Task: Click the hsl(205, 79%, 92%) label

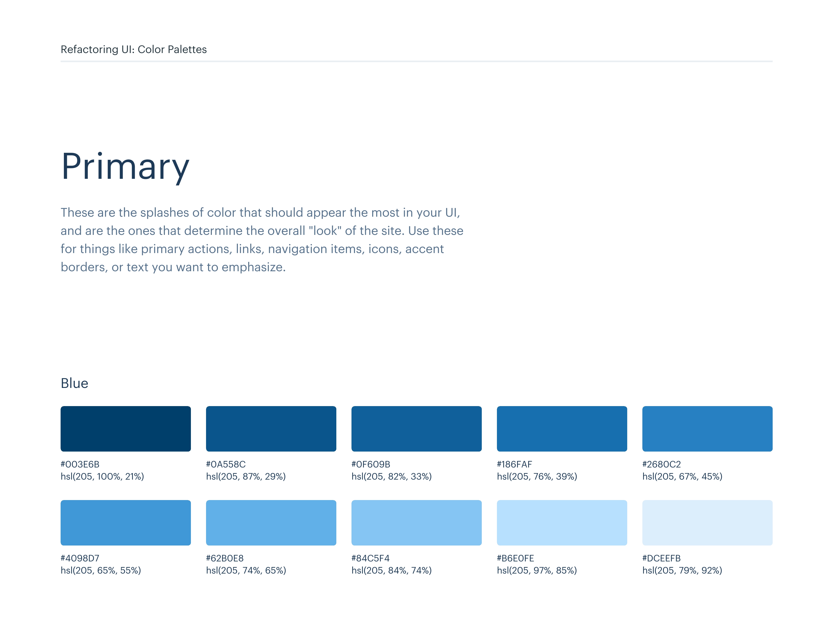Action: (x=682, y=570)
